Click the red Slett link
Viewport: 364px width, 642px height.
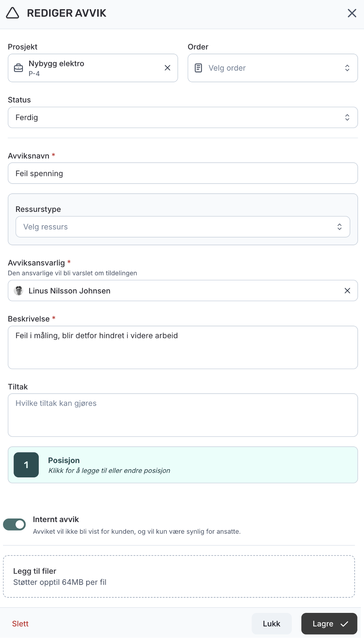pyautogui.click(x=20, y=624)
